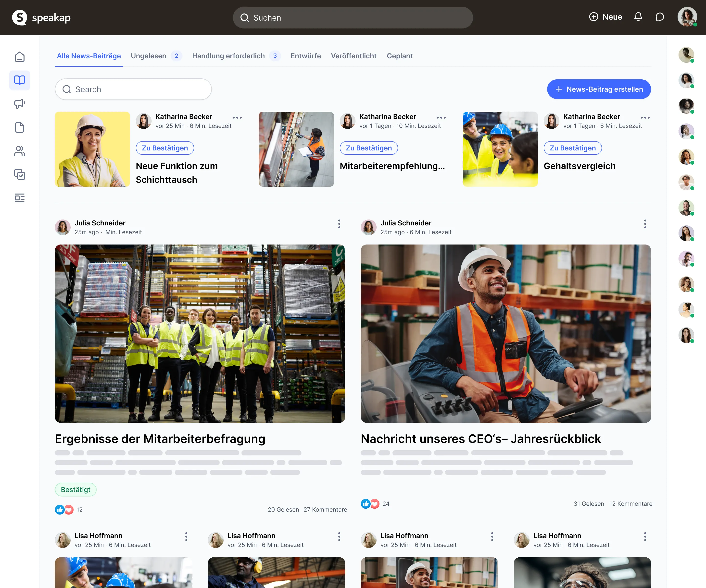Open kebab menu on Ergebnisse der Mitarbeiterbefragung
Screen dimensions: 706x588
[x=339, y=224]
